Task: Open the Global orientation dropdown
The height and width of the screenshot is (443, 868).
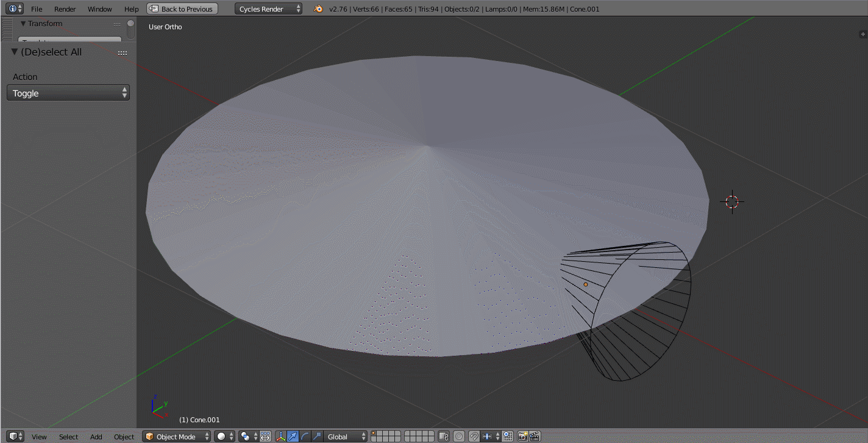Action: point(346,436)
